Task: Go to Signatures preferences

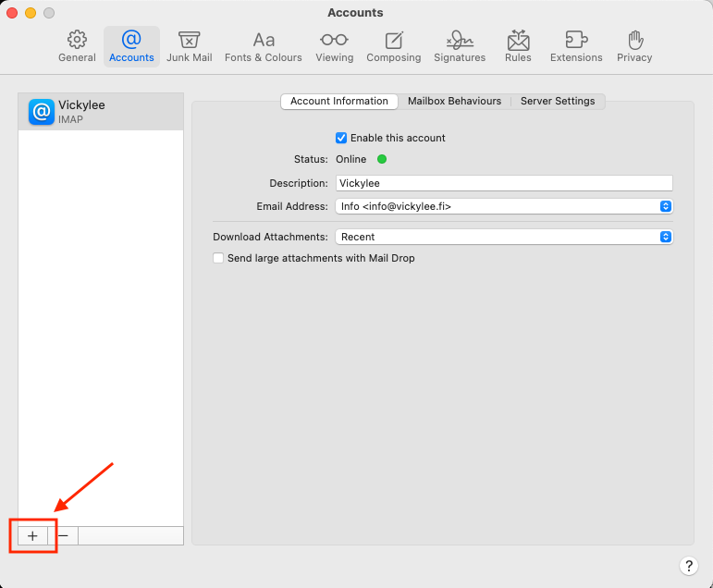Action: click(x=460, y=46)
